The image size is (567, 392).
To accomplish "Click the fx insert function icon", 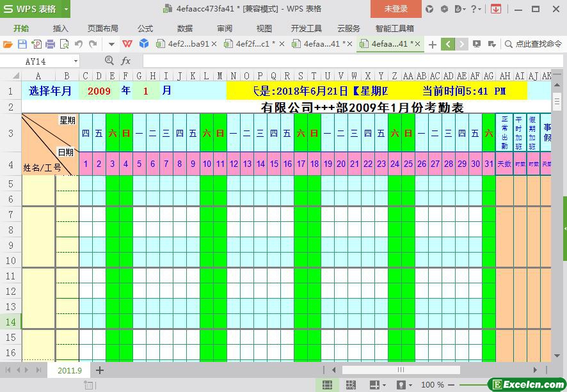I will (126, 61).
